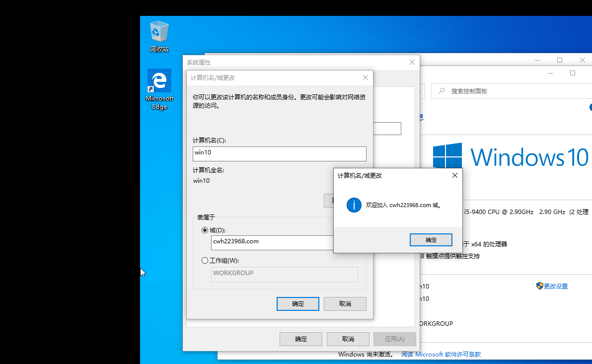Close the welcome domain message box
592x364 pixels.
tap(454, 175)
